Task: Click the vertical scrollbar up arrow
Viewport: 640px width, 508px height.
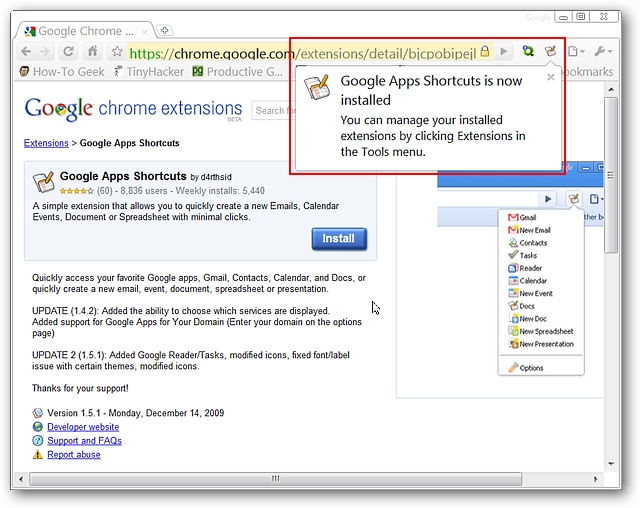Action: [611, 89]
